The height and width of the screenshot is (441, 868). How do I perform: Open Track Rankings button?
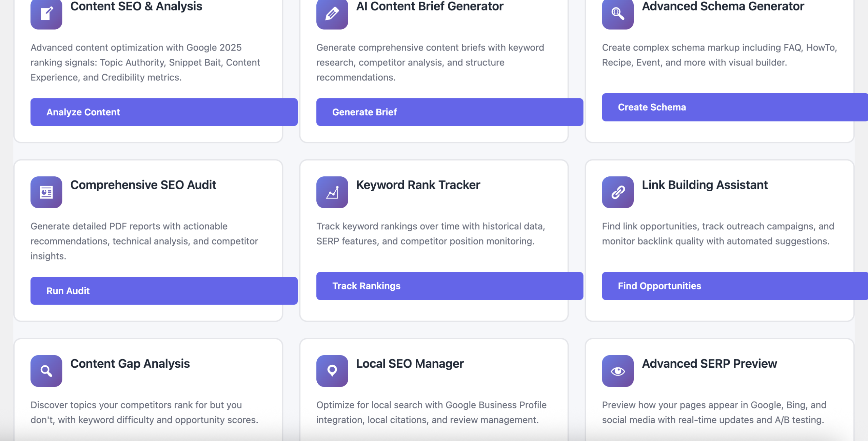point(449,286)
